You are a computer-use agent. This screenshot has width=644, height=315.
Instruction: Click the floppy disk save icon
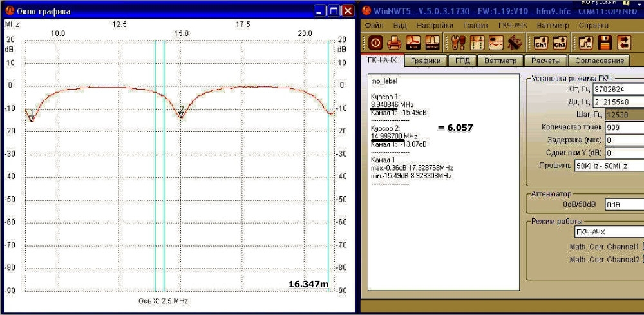[605, 43]
